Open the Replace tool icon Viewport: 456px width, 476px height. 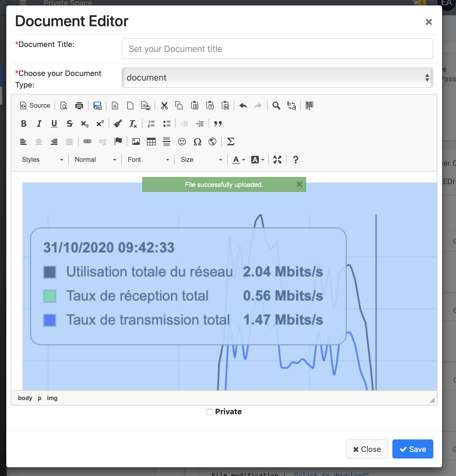(x=292, y=105)
